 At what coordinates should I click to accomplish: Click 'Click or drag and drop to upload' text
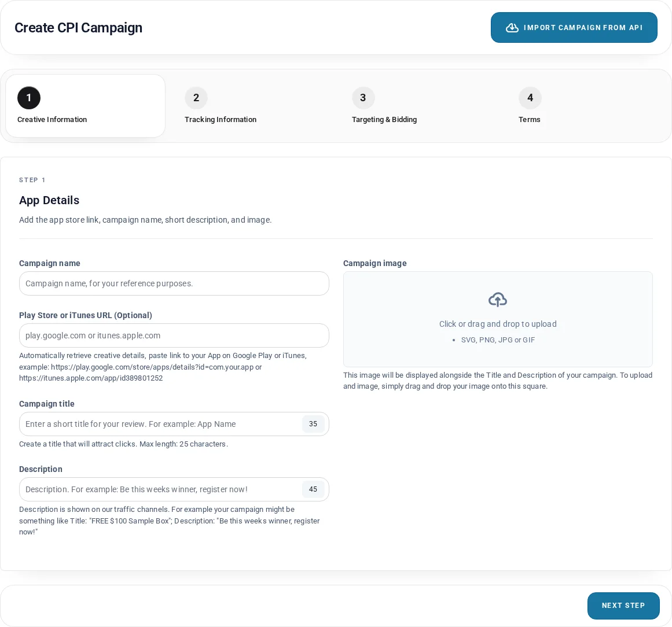(498, 324)
